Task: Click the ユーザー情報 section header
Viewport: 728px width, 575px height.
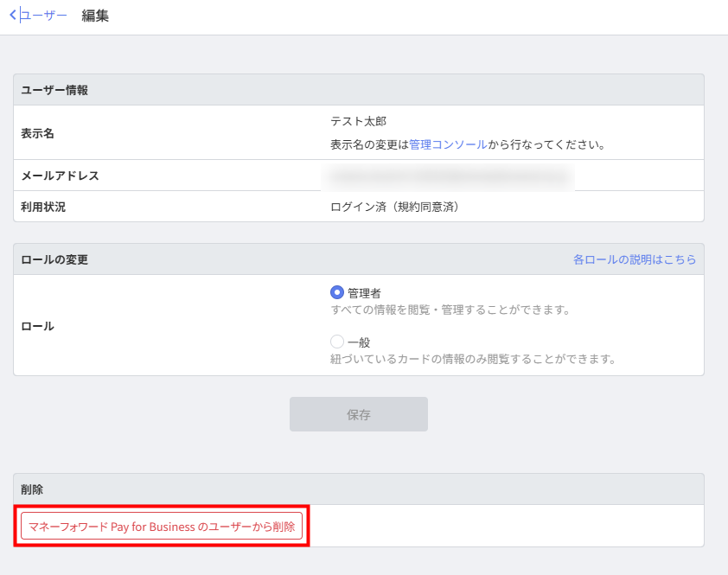Action: pos(54,90)
